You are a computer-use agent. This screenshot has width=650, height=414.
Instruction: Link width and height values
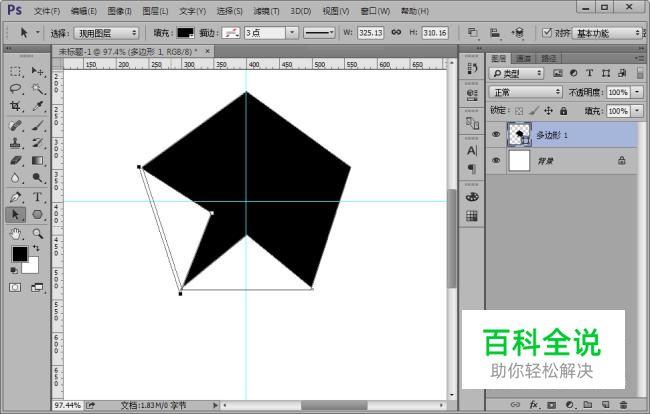tap(396, 32)
